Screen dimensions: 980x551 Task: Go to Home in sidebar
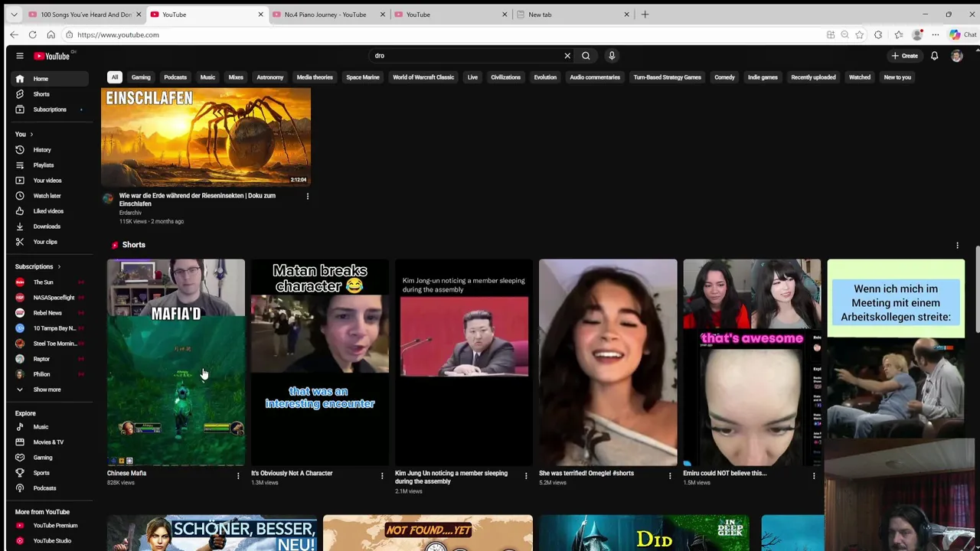tap(51, 79)
